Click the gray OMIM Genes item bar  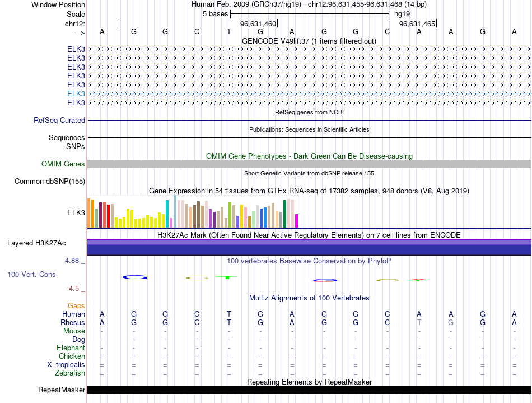tap(309, 164)
